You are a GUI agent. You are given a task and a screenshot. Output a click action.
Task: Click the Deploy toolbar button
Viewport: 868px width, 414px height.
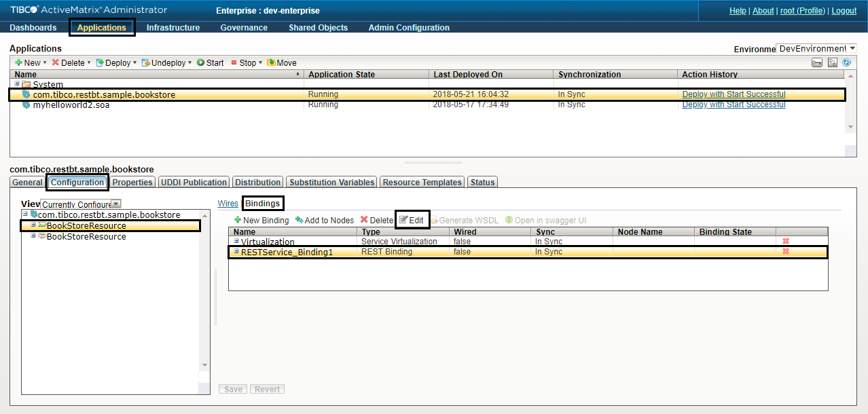coord(113,62)
